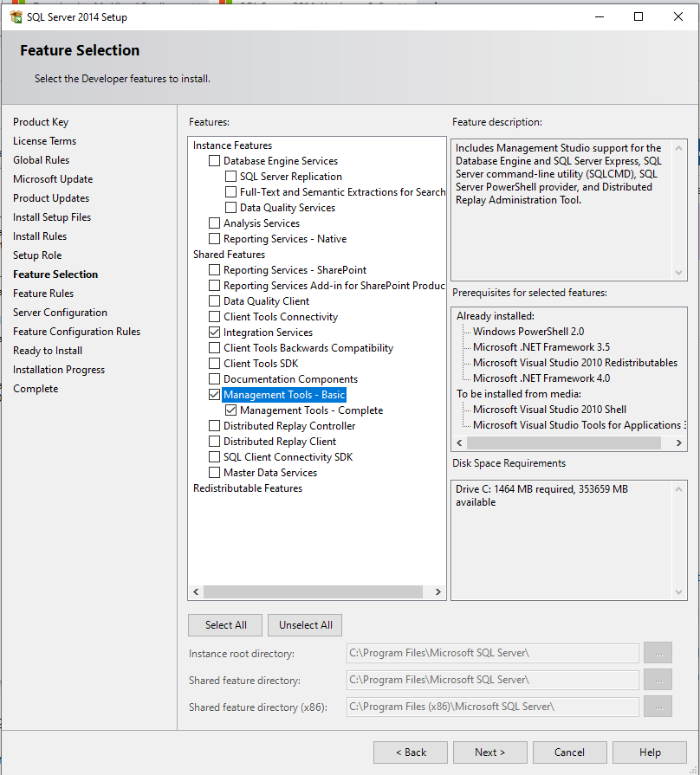Image resolution: width=700 pixels, height=775 pixels.
Task: Check the Analysis Services feature
Action: pyautogui.click(x=214, y=223)
